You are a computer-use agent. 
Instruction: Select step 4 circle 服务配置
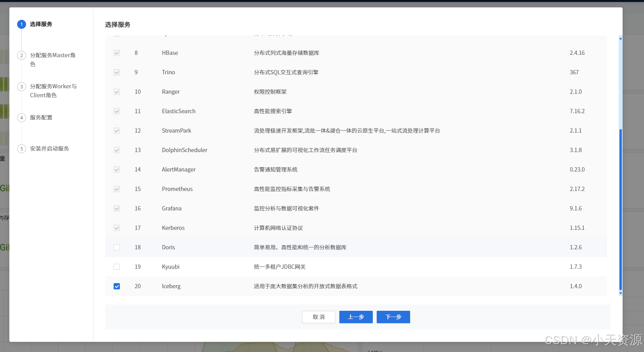(21, 117)
